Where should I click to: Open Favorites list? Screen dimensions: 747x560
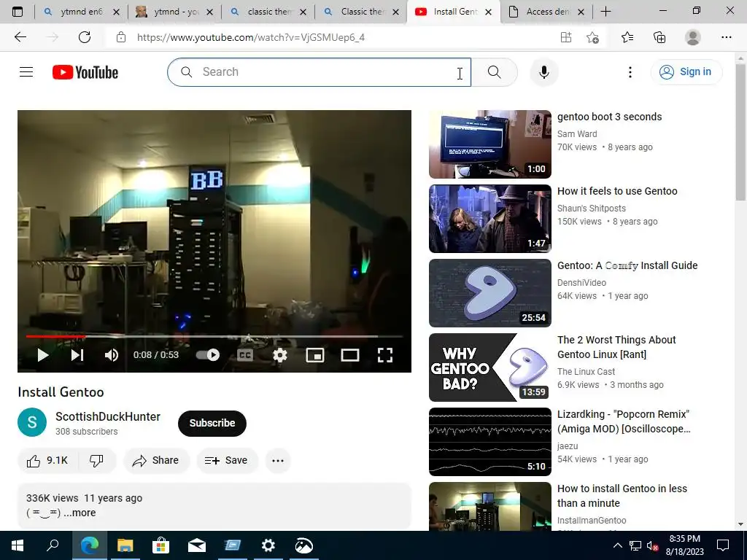click(627, 37)
